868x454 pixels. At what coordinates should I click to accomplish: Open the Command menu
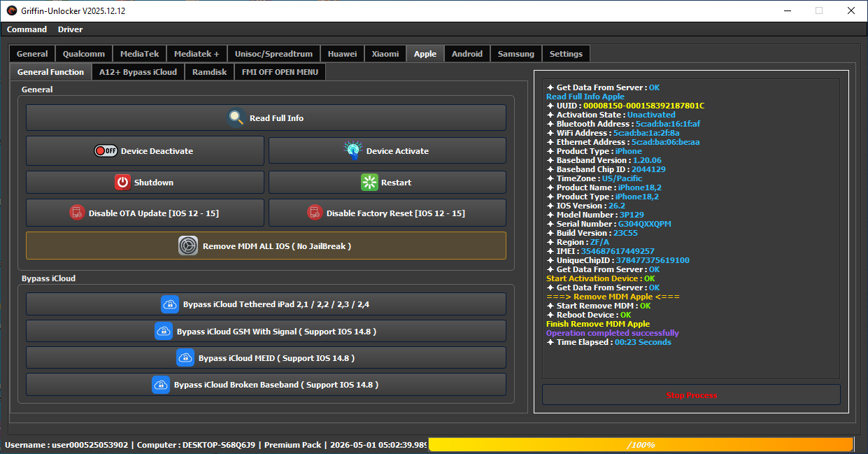(x=27, y=29)
